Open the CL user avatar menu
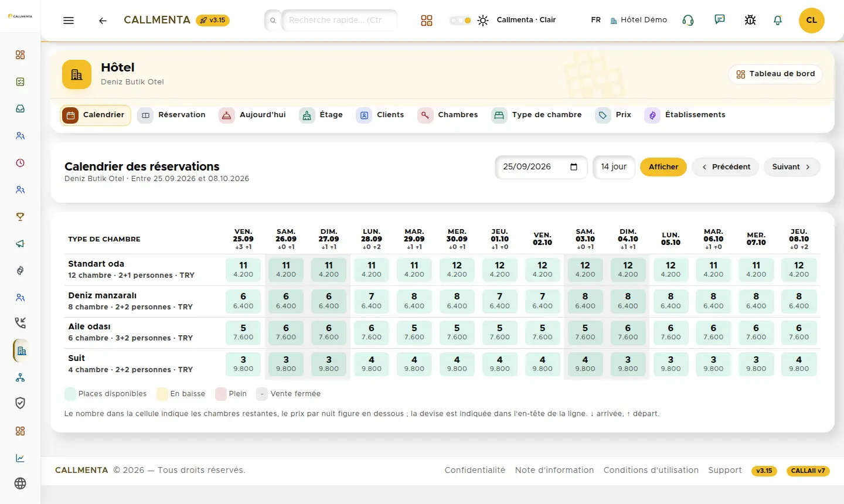 (812, 20)
